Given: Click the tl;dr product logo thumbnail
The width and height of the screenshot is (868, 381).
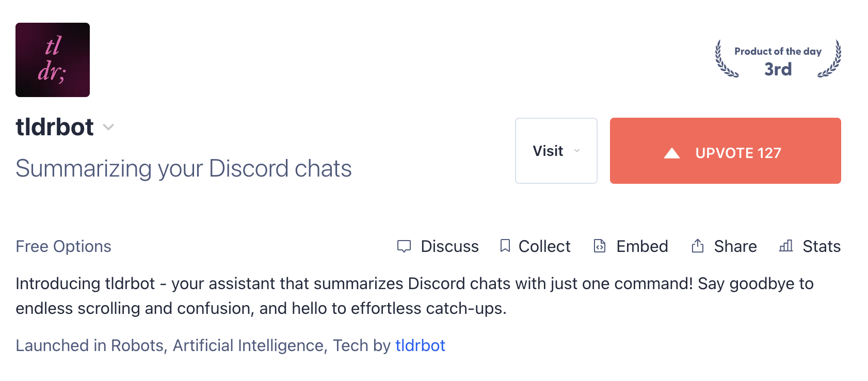Looking at the screenshot, I should pyautogui.click(x=53, y=60).
